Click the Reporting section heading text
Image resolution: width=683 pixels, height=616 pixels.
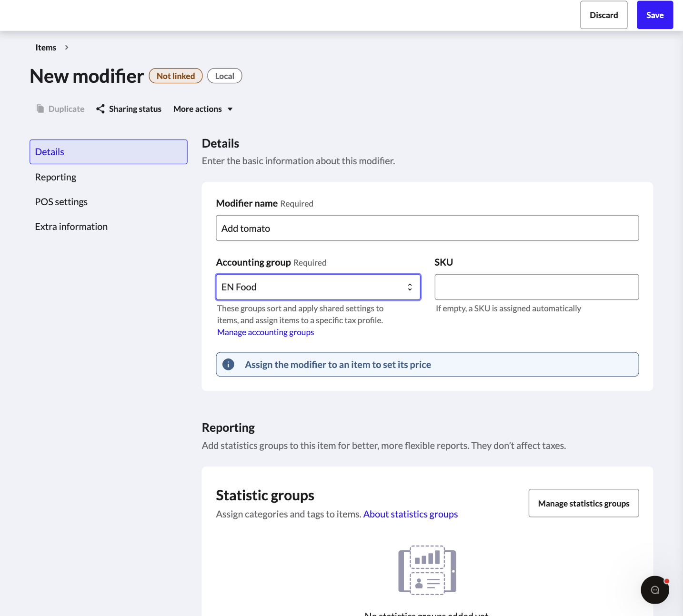(228, 427)
